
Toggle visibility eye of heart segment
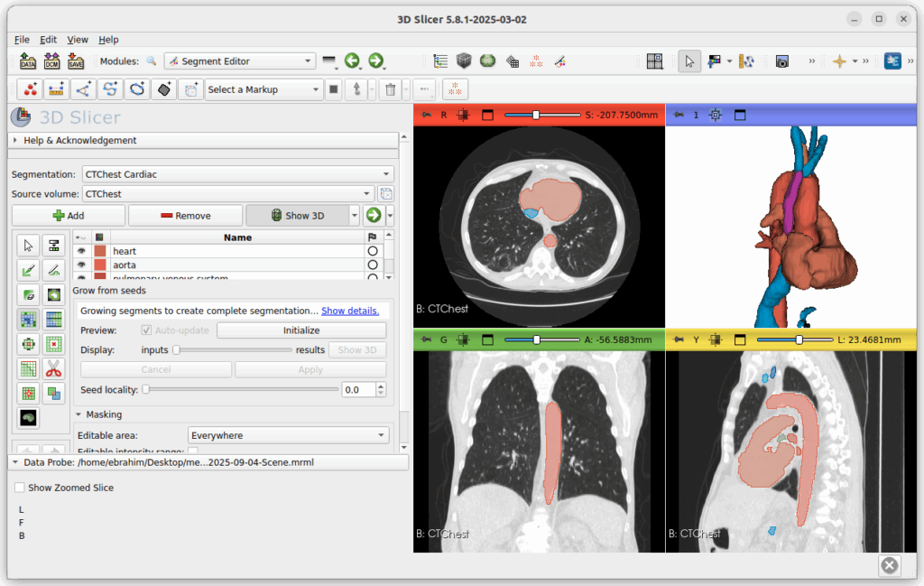[x=82, y=251]
